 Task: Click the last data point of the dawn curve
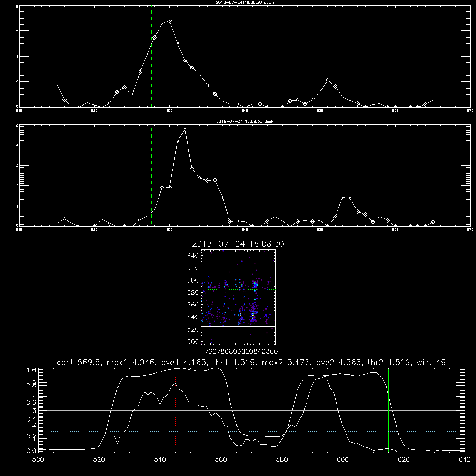(x=433, y=100)
